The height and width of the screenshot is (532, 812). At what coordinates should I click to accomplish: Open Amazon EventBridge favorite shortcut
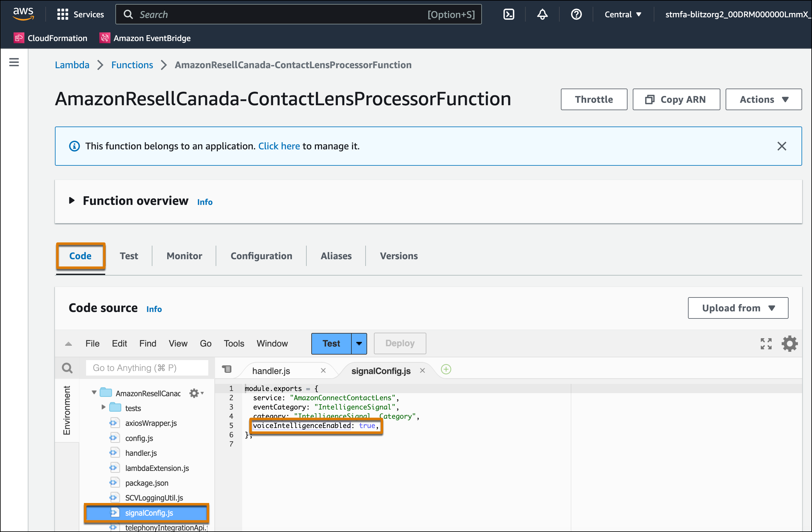click(145, 38)
